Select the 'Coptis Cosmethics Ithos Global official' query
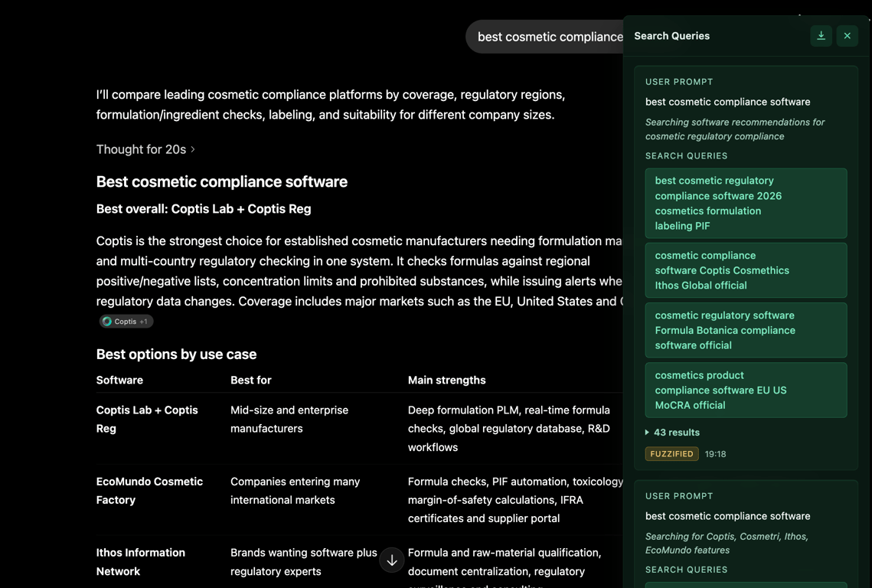Image resolution: width=872 pixels, height=588 pixels. pos(746,270)
